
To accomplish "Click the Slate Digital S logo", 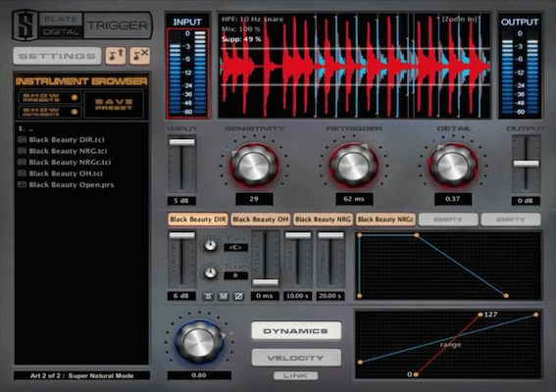I will click(25, 25).
